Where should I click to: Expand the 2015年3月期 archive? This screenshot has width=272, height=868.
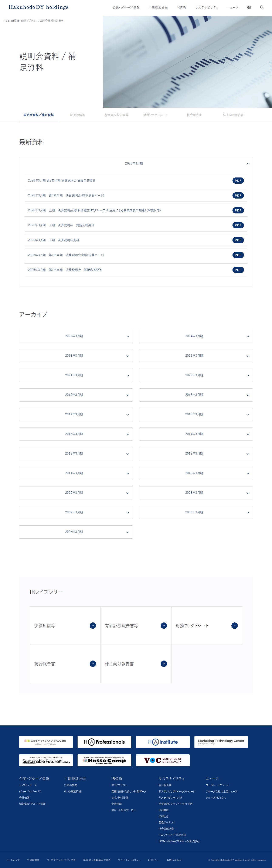(76, 434)
